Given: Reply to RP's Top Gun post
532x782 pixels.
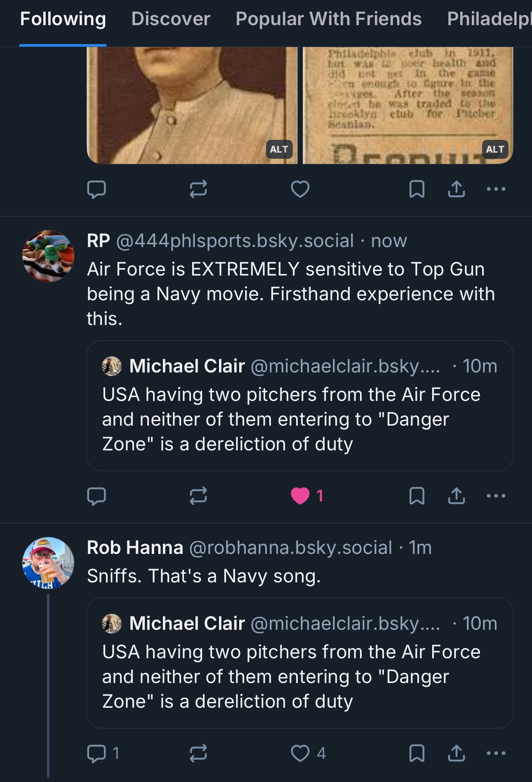Looking at the screenshot, I should point(97,496).
